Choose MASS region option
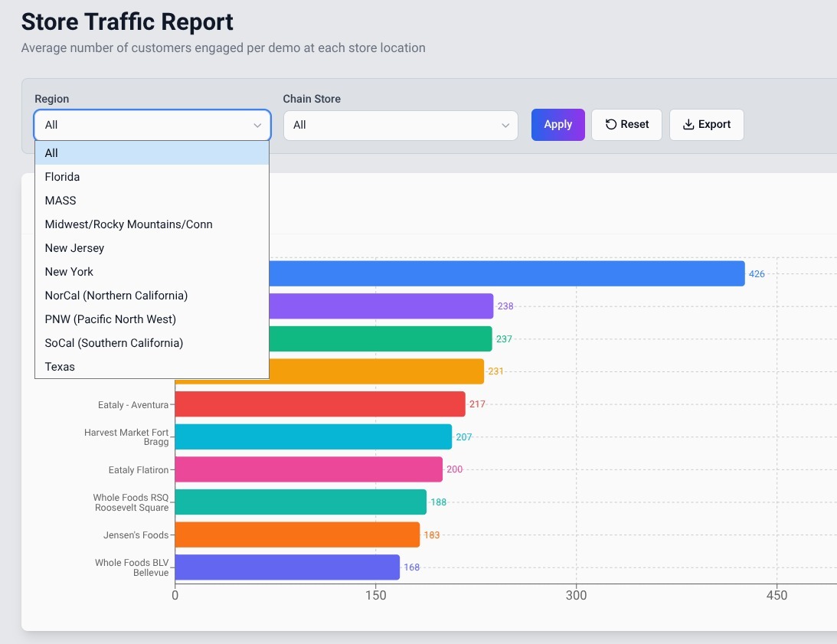The height and width of the screenshot is (644, 837). (152, 201)
